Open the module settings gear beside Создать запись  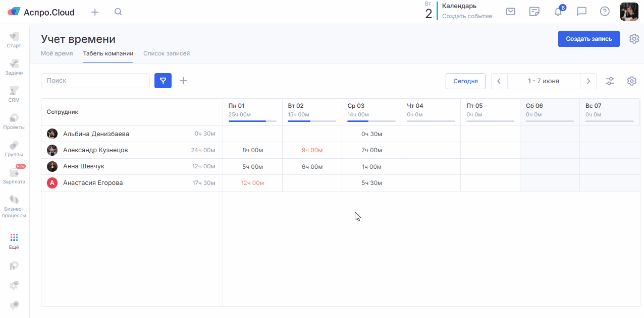tap(634, 39)
